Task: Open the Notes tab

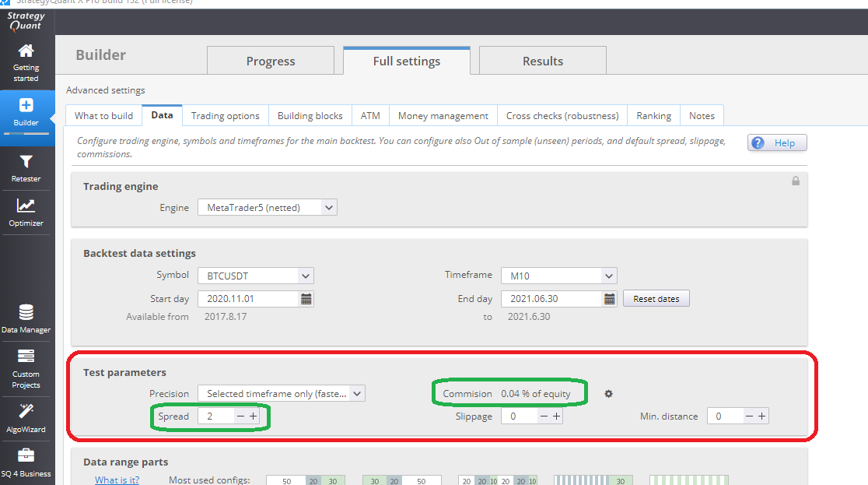Action: [x=702, y=115]
